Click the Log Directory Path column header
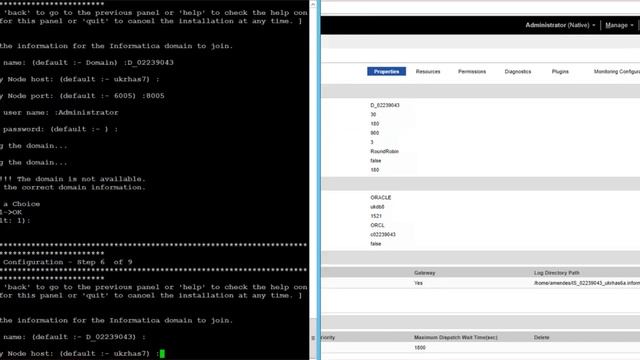 557,273
